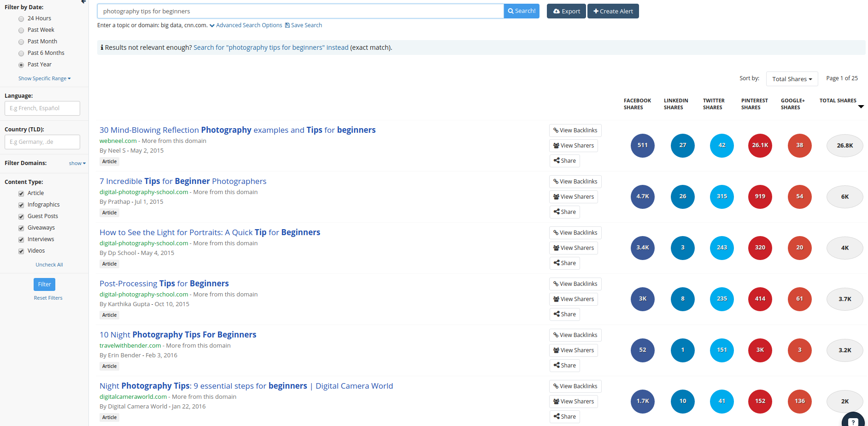Open Advanced Search Options
Viewport: 868px width, 426px height.
[x=249, y=25]
